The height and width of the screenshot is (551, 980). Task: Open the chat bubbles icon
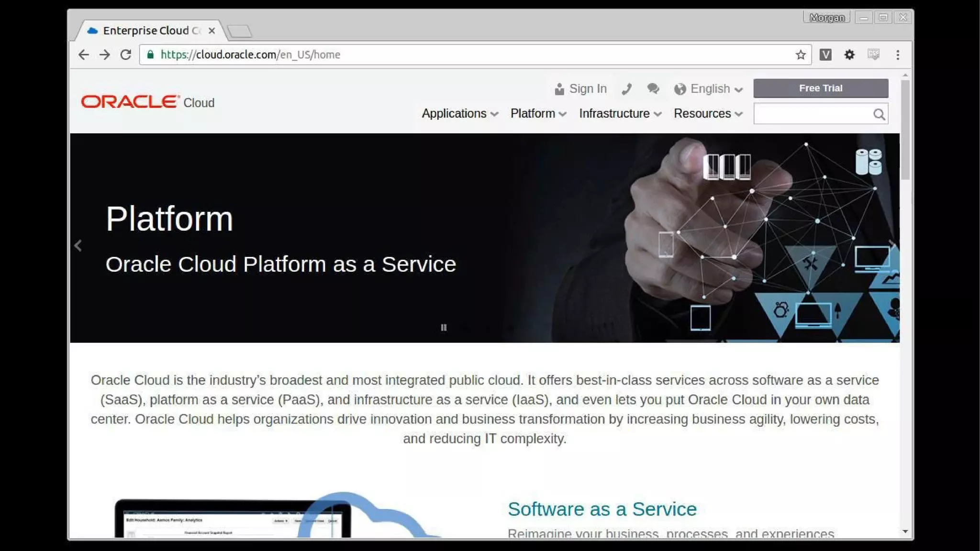pos(653,89)
